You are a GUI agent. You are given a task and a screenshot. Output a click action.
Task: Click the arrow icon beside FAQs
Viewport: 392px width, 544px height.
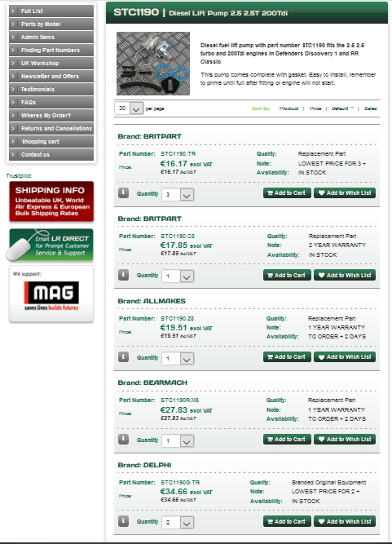(x=13, y=102)
